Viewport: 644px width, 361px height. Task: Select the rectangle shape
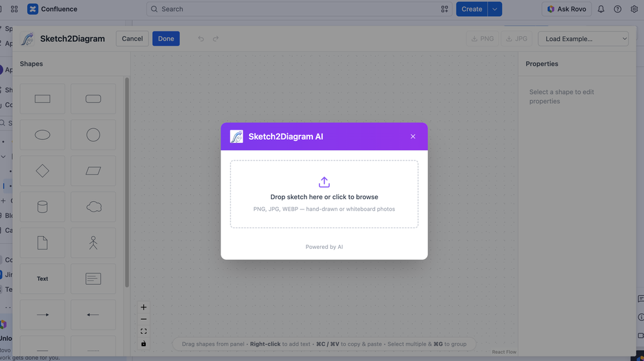pos(43,99)
